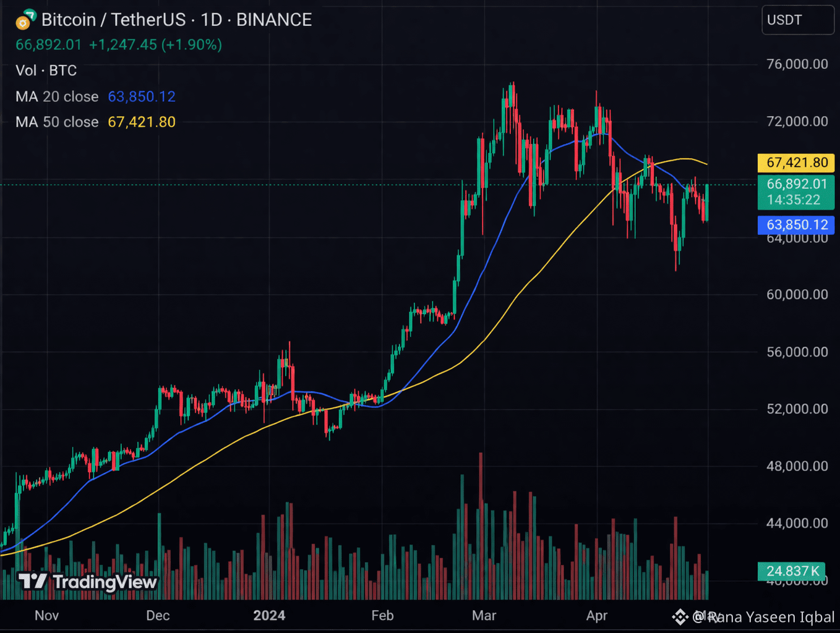
Task: Open the USDT currency selector
Action: 797,20
